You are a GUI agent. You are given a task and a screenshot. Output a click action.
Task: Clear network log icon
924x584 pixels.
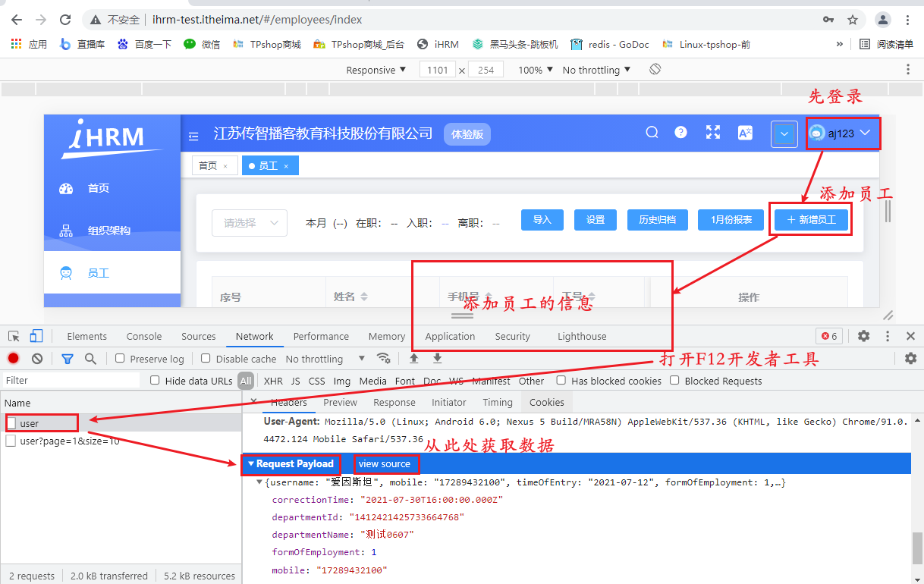tap(37, 359)
